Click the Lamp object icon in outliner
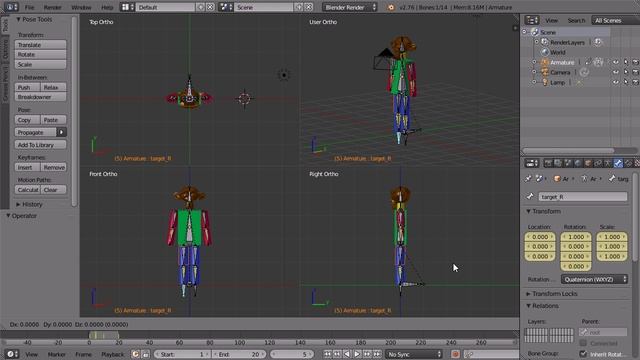The height and width of the screenshot is (360, 640). 544,82
